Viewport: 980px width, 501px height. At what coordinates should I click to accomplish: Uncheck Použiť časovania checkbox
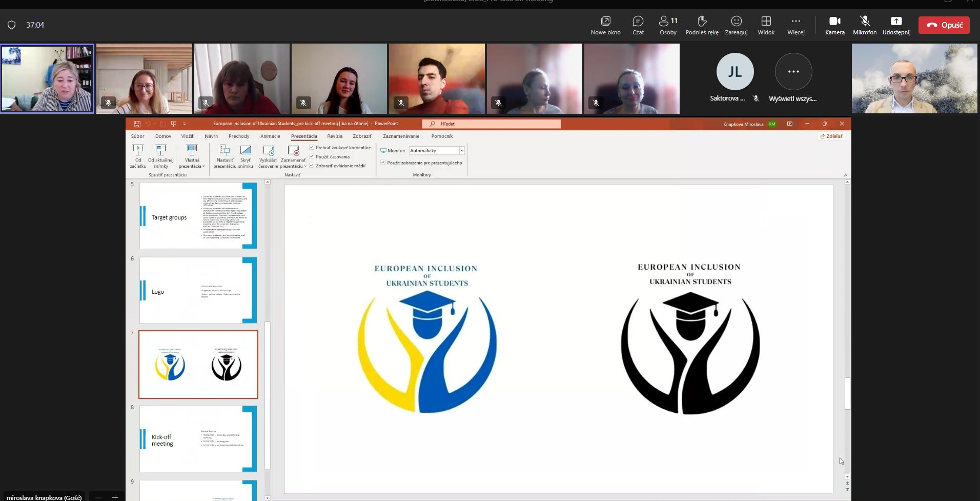(x=312, y=156)
